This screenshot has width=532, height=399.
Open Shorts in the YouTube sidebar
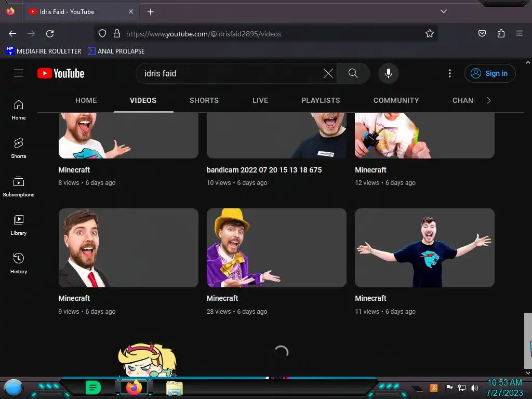pos(19,148)
